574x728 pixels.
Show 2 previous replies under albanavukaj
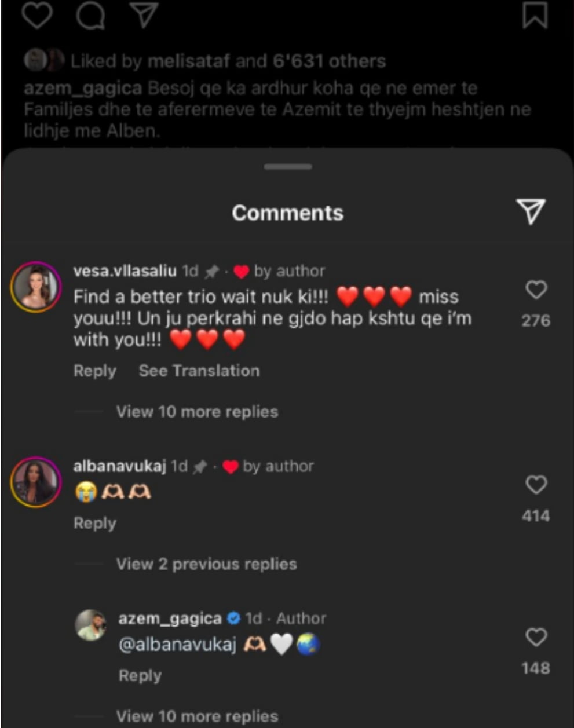click(x=206, y=564)
